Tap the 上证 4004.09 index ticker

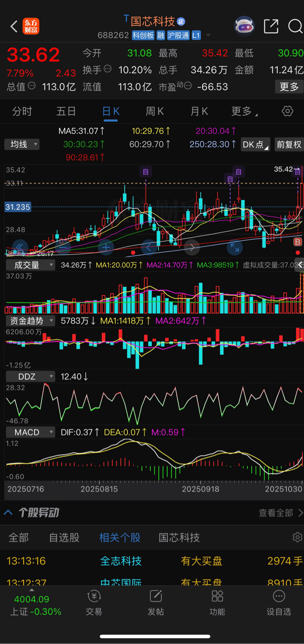coord(36,605)
